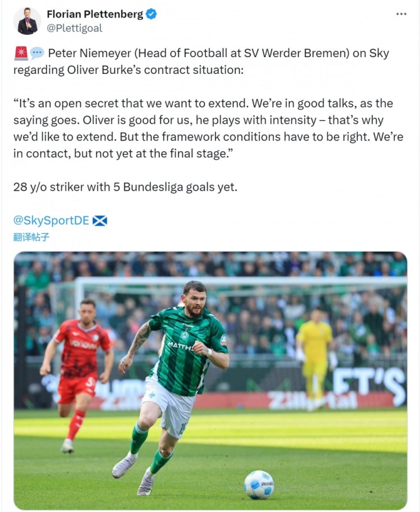Click the '28 y/o striker' line
This screenshot has width=420, height=512.
point(125,187)
